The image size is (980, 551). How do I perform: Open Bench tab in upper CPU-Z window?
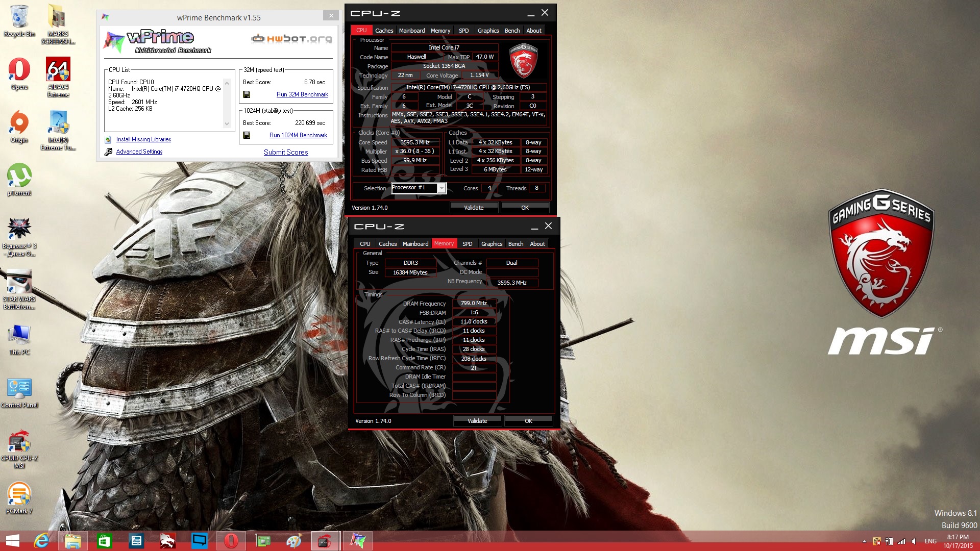(x=512, y=31)
